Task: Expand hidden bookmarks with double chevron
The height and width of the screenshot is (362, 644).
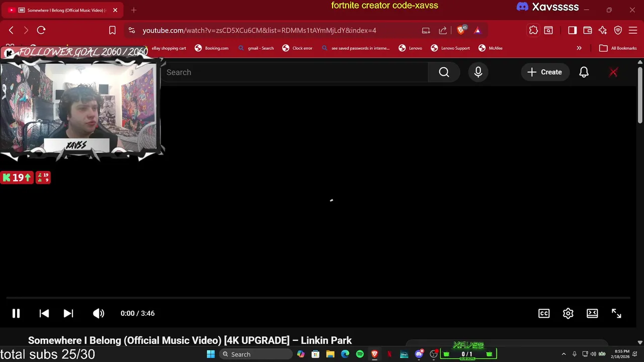Action: [x=579, y=48]
